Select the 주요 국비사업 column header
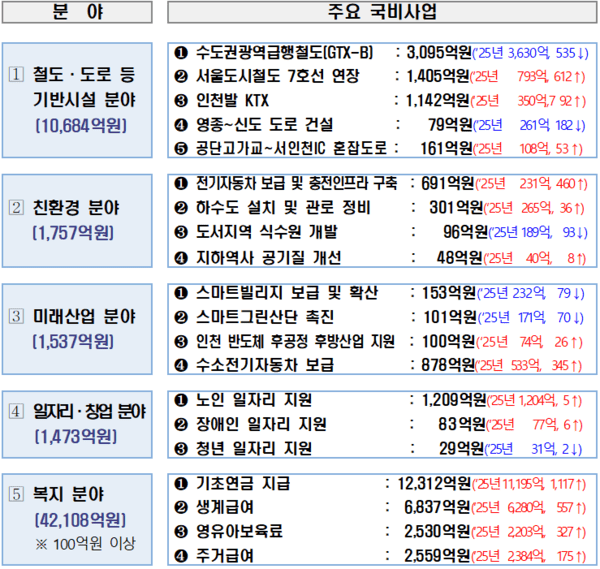 click(380, 14)
